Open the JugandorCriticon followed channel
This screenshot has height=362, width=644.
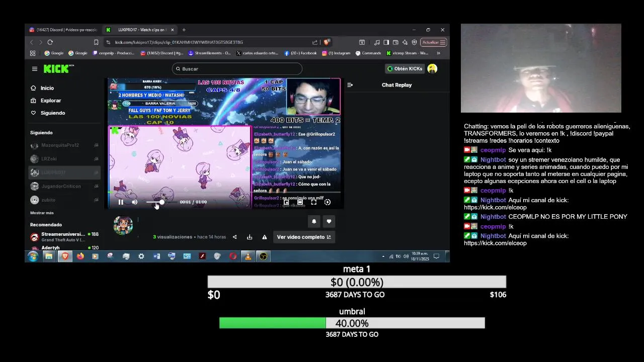(64, 186)
